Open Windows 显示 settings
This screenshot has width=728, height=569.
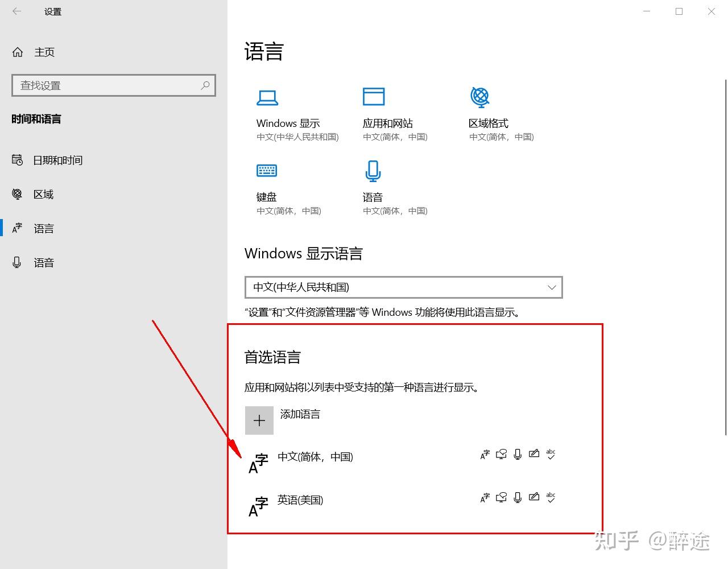[x=267, y=97]
